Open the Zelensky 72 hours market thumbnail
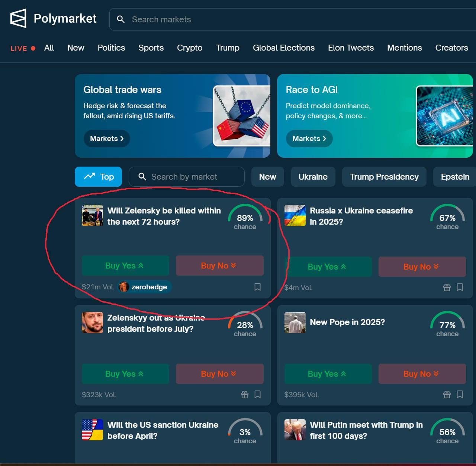Viewport: 476px width, 466px height. (x=92, y=215)
